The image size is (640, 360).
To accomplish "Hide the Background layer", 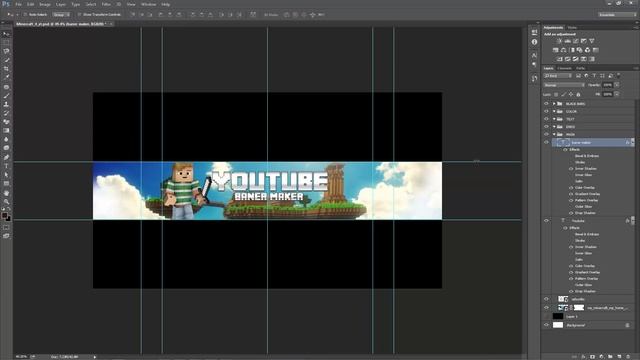I will pos(547,325).
